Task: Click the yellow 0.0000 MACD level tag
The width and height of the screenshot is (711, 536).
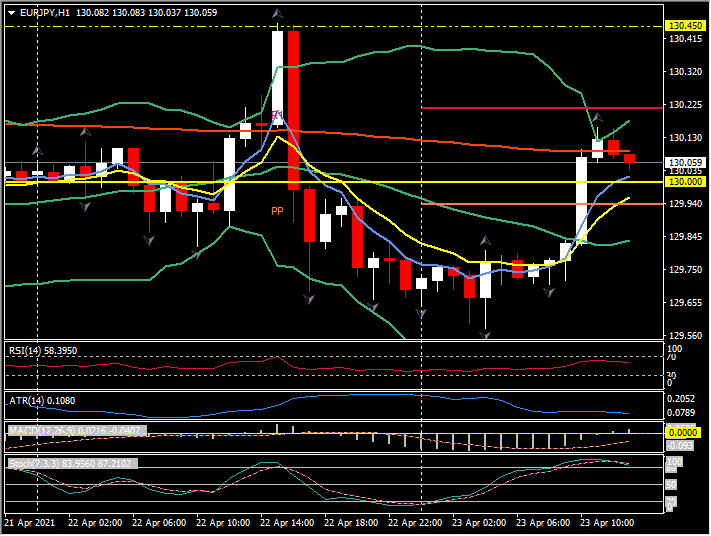Action: pyautogui.click(x=684, y=431)
